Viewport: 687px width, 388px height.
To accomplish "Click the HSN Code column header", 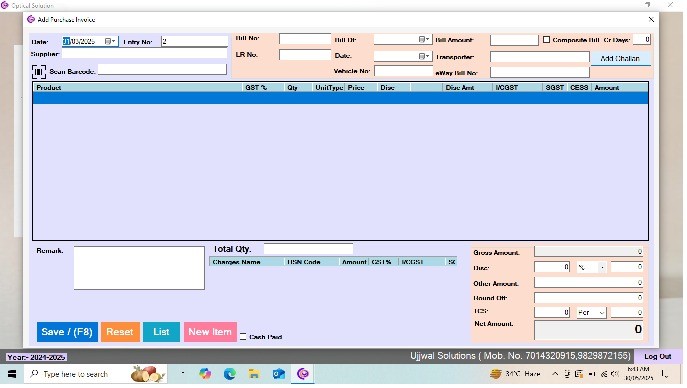I will [312, 262].
